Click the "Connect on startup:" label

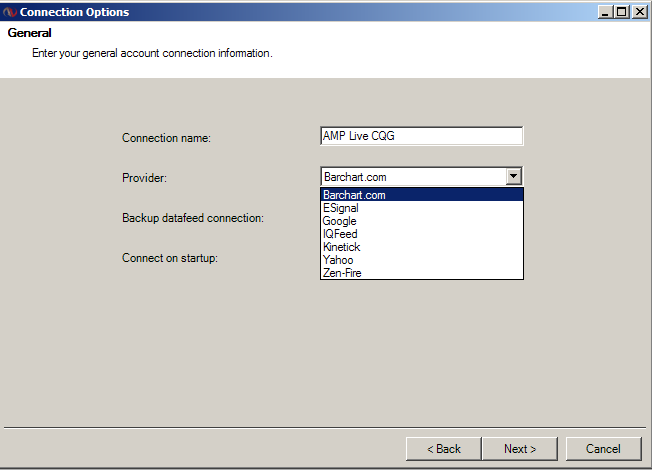point(170,258)
